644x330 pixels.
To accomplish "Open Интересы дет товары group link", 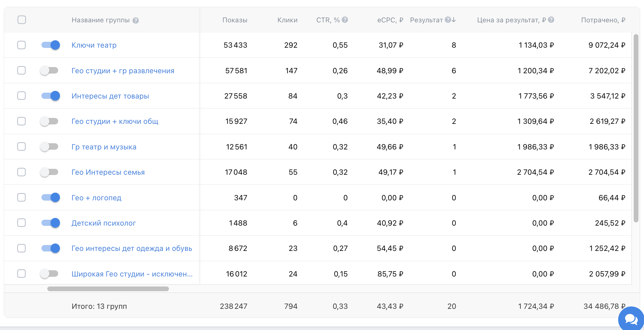I will 110,96.
